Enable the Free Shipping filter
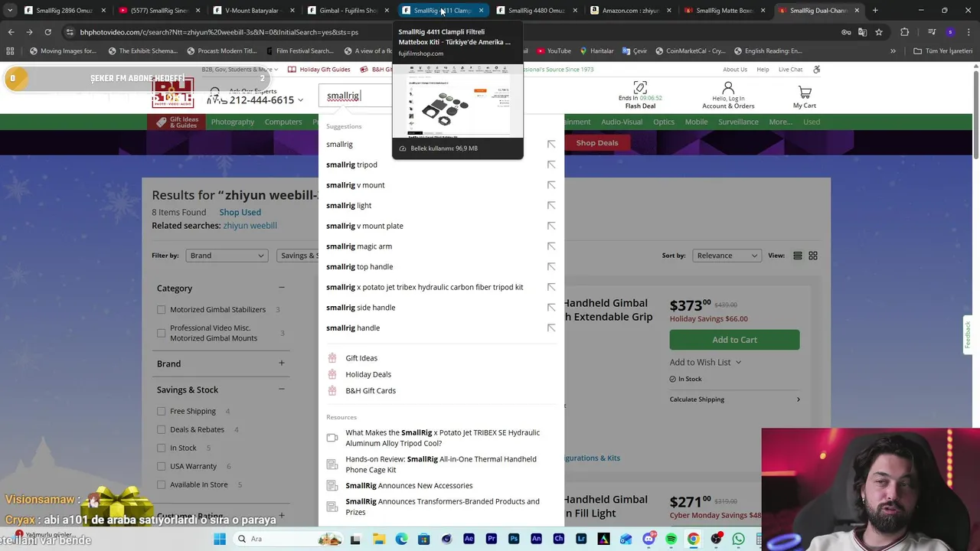980x551 pixels. (161, 411)
